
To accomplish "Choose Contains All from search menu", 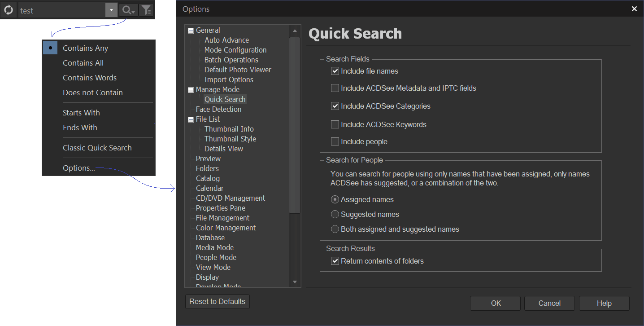I will point(83,63).
